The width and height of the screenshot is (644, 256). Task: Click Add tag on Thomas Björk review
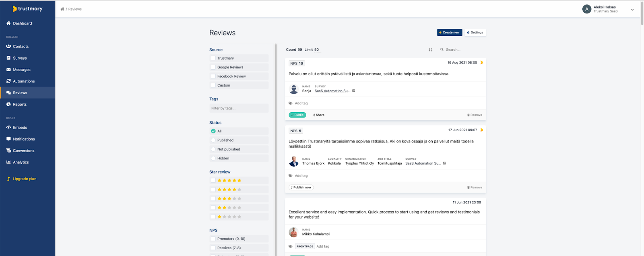click(301, 175)
